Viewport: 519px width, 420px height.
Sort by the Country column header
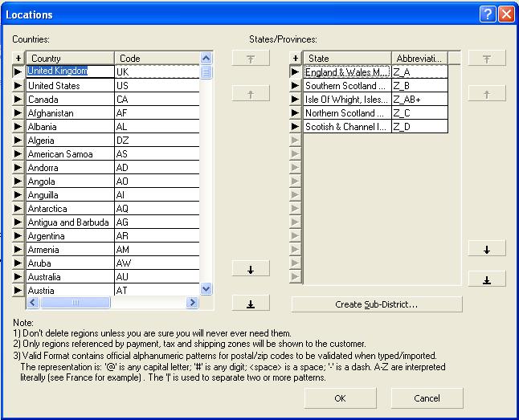click(70, 59)
